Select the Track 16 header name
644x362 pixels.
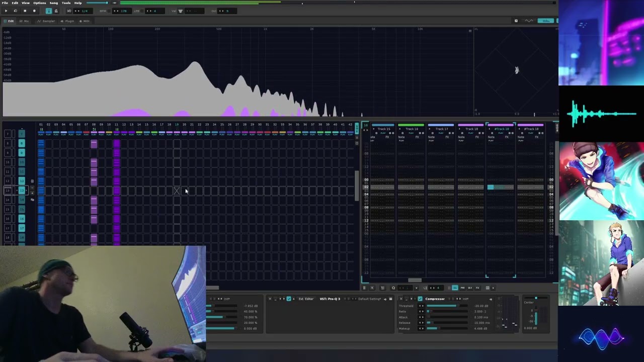412,129
